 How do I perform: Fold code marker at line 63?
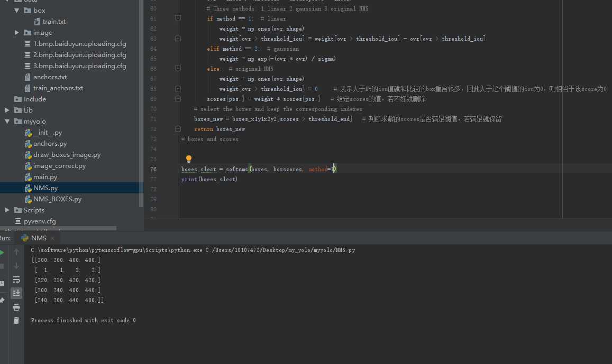[x=178, y=39]
